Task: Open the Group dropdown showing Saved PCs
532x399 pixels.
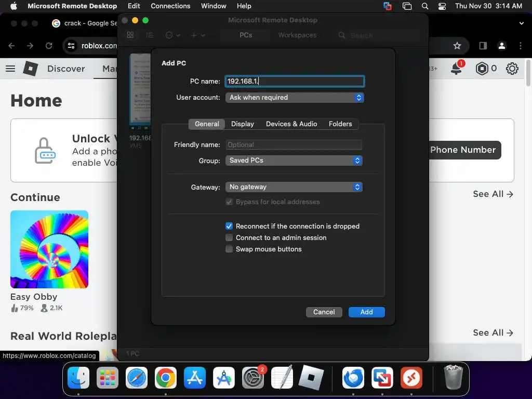Action: [x=294, y=161]
